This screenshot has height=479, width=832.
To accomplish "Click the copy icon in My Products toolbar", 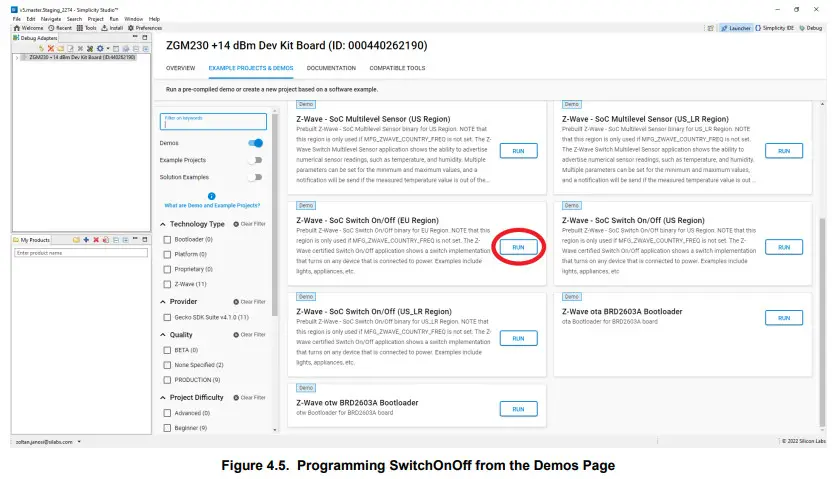I will point(106,240).
